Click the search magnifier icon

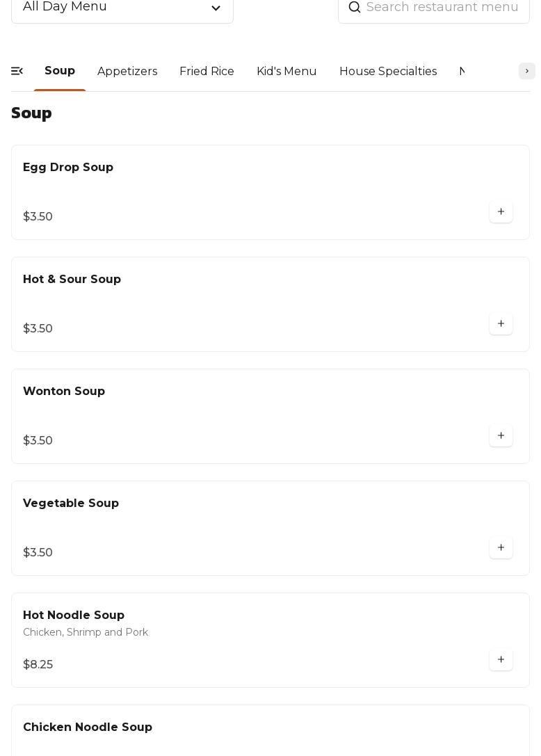(355, 7)
